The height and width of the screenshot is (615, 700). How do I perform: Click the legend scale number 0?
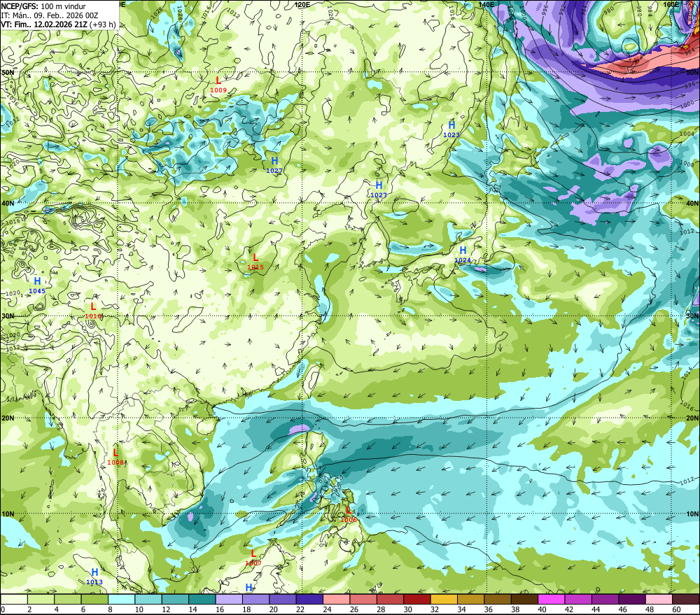[3, 609]
